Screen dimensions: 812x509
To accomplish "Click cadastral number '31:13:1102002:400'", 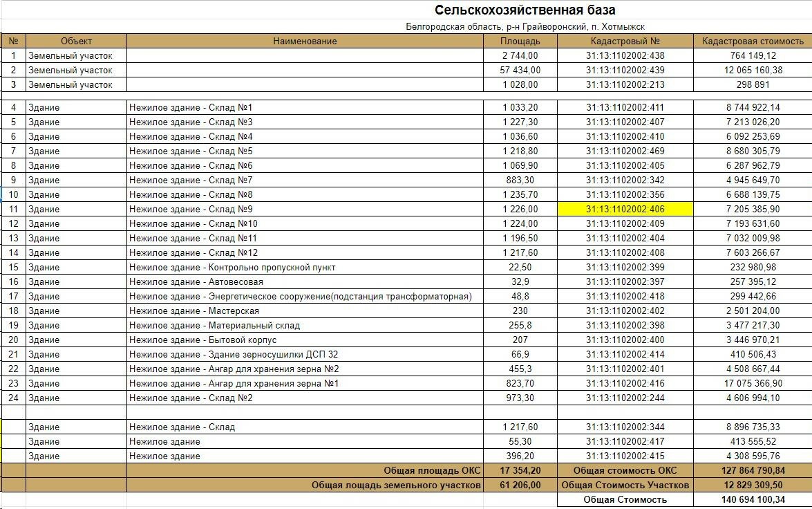I will (625, 340).
